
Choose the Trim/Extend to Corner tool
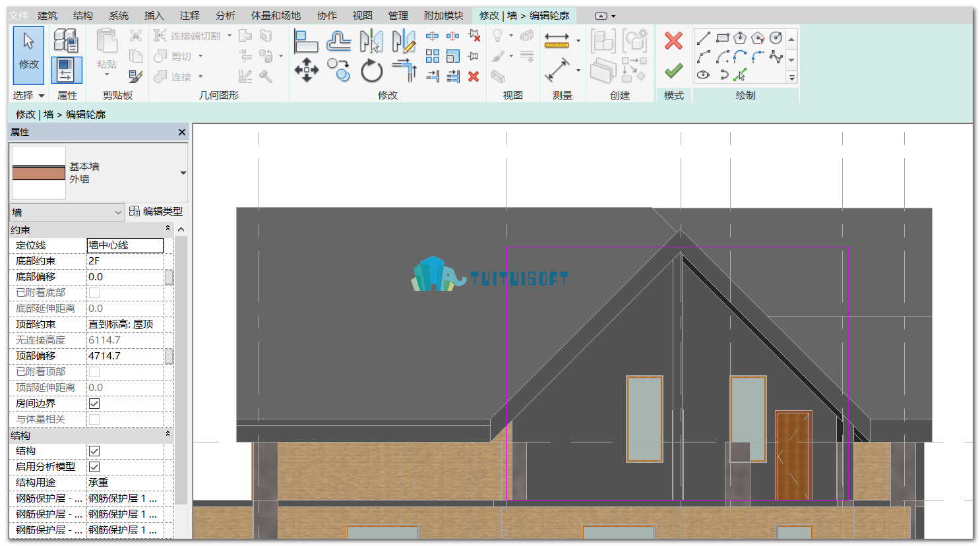(x=404, y=70)
